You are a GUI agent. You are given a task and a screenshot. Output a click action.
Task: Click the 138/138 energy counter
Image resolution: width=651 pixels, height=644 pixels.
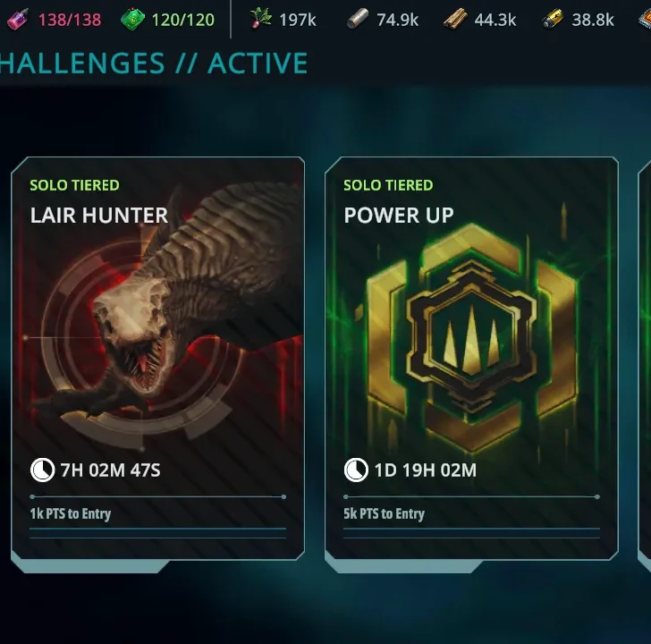70,20
